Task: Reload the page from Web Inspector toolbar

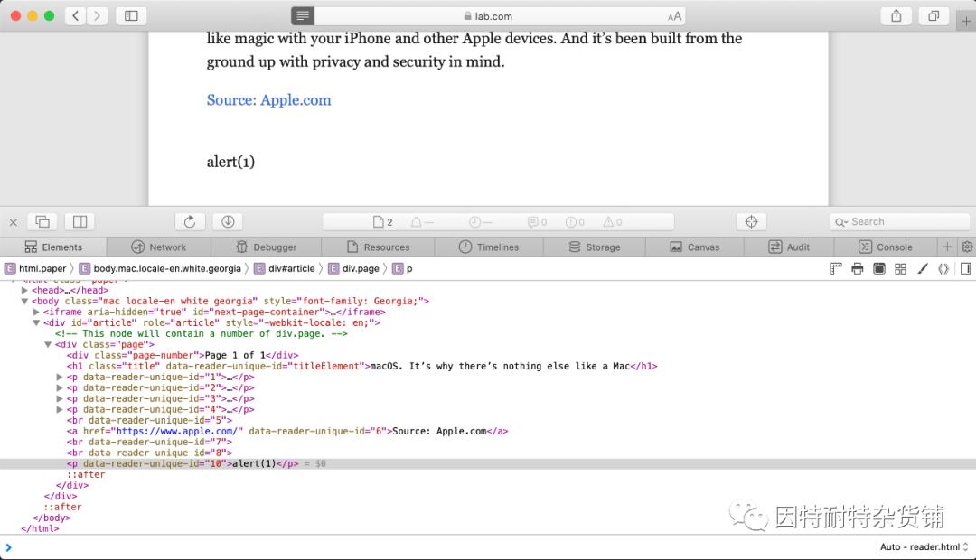Action: (190, 222)
